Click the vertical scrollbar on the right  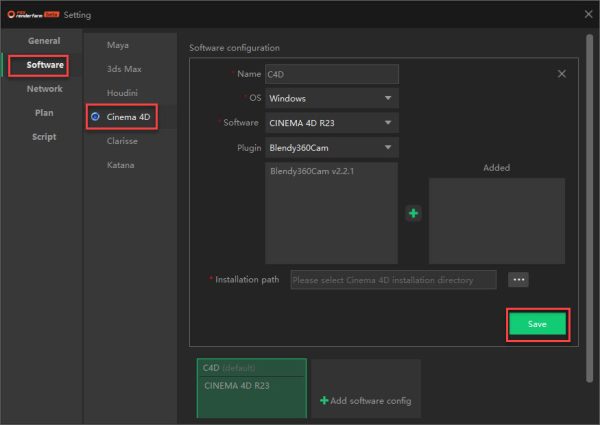pos(590,200)
